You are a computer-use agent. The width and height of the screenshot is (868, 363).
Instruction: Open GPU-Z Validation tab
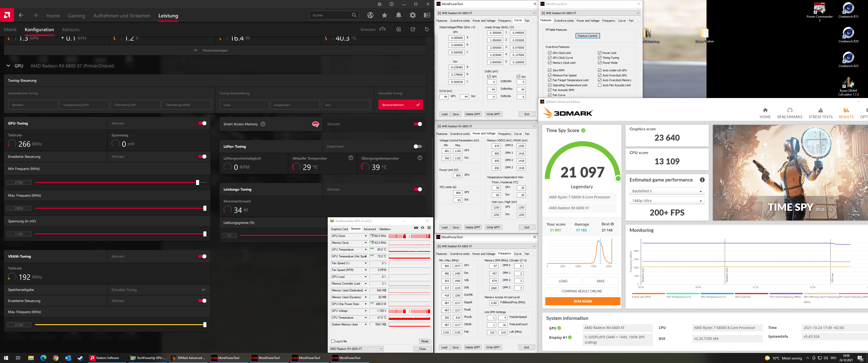point(385,229)
